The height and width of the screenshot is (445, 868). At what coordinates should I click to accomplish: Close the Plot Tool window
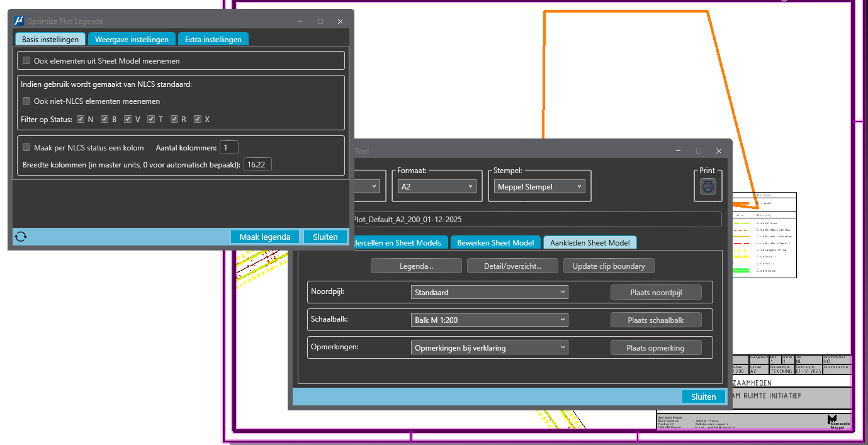click(x=718, y=151)
